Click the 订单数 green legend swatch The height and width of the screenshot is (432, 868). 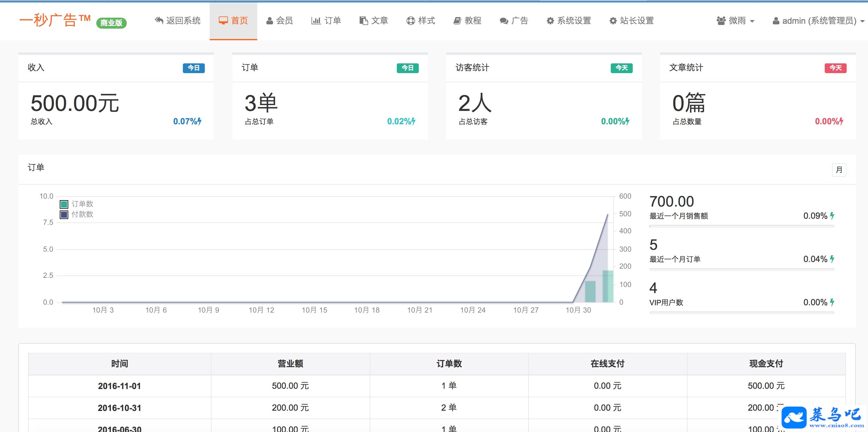64,204
